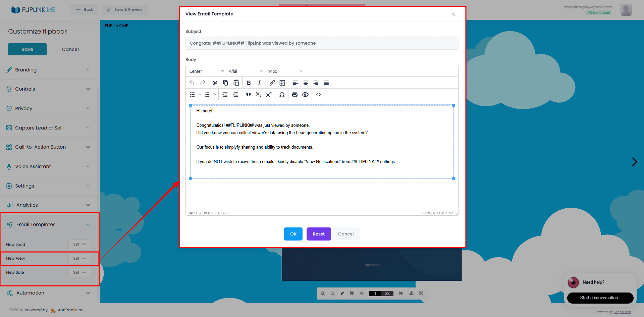Click Start a conversation
Screen dimensions: 644x317
click(600, 298)
